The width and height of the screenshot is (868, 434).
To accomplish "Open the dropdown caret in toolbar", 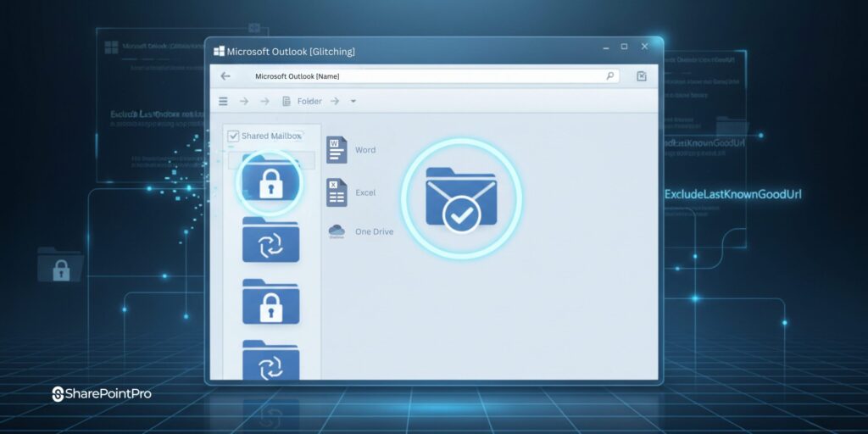I will pos(353,102).
